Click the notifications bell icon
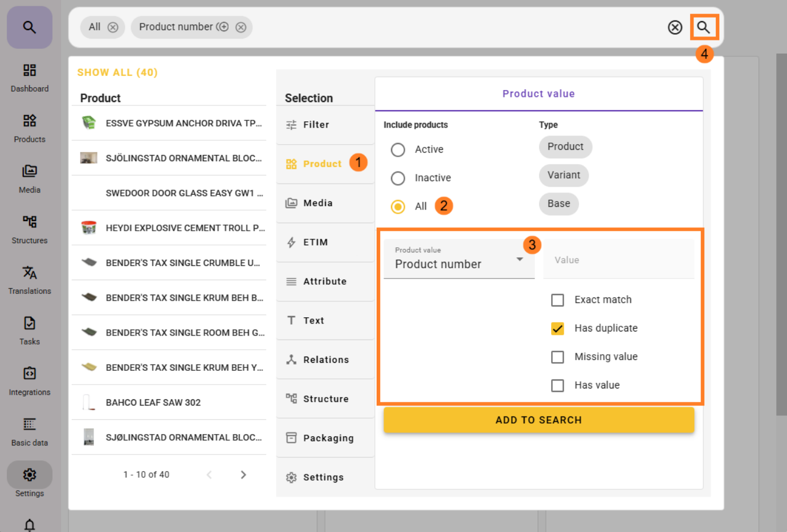 (30, 524)
